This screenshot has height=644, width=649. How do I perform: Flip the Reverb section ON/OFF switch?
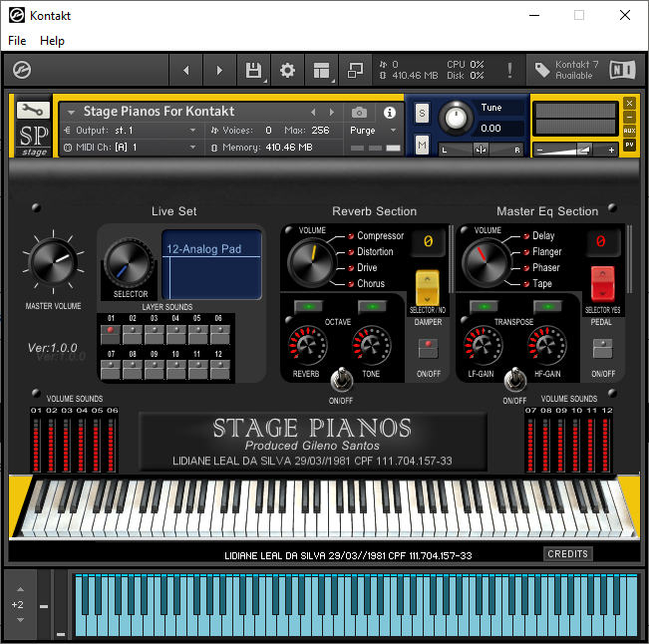click(342, 379)
